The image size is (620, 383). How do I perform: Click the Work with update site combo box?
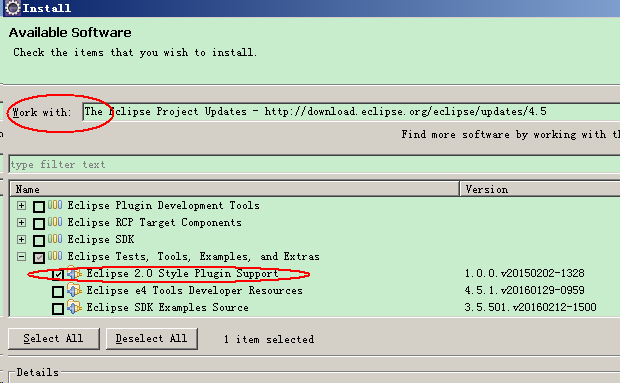point(351,112)
